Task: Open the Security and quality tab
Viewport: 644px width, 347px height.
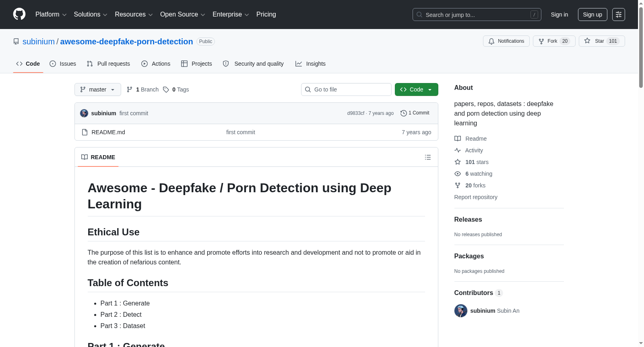Action: coord(253,64)
